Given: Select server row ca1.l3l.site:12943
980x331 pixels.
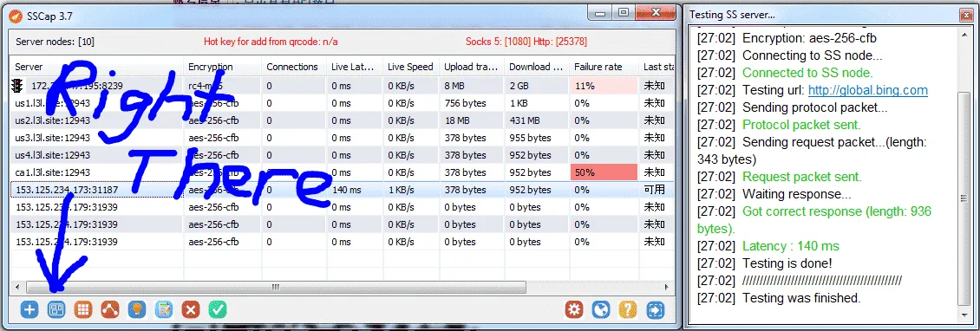Looking at the screenshot, I should (343, 172).
